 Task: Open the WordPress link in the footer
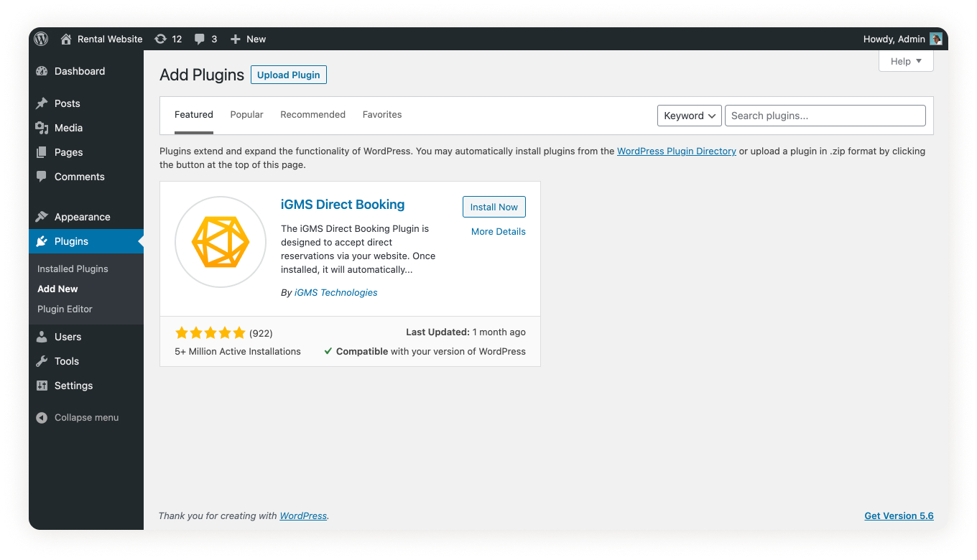(x=303, y=515)
